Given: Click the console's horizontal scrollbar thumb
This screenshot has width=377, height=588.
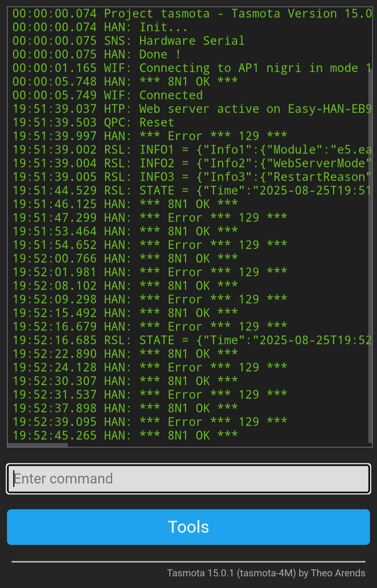Looking at the screenshot, I should point(37,445).
